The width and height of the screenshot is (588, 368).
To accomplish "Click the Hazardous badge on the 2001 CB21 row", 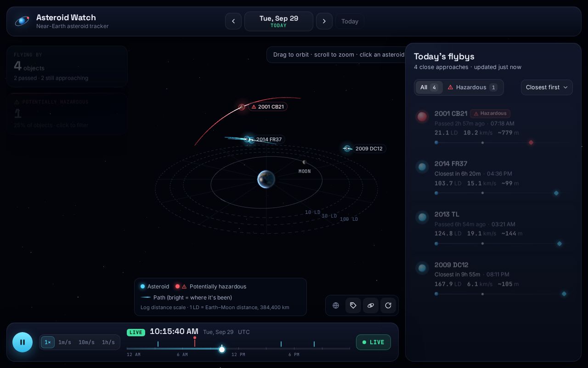I will click(x=490, y=114).
